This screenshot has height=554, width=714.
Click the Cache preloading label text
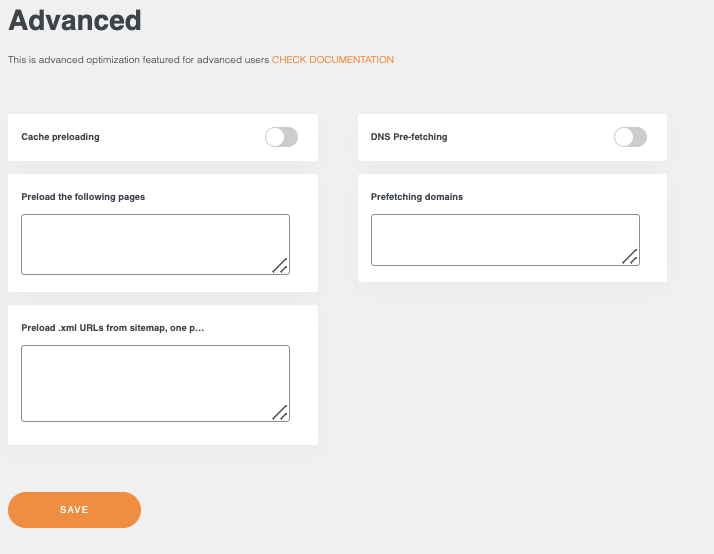(x=60, y=137)
